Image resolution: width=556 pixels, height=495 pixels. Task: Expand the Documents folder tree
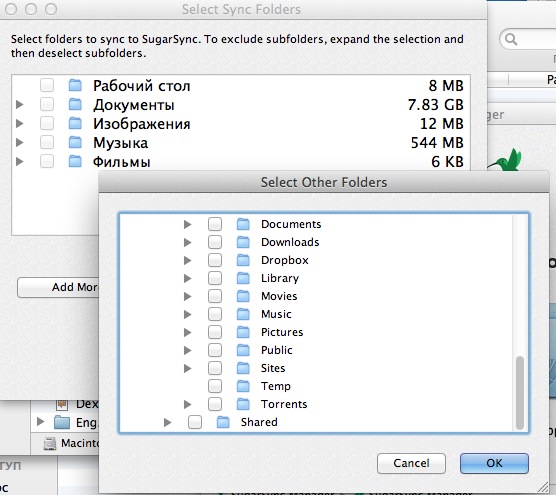click(188, 224)
